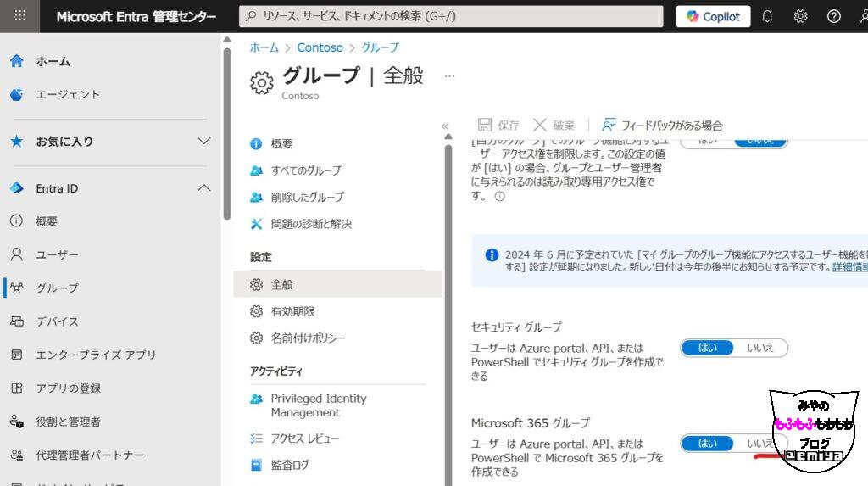The width and height of the screenshot is (868, 486).
Task: Open 削除したグループ
Action: (x=307, y=197)
